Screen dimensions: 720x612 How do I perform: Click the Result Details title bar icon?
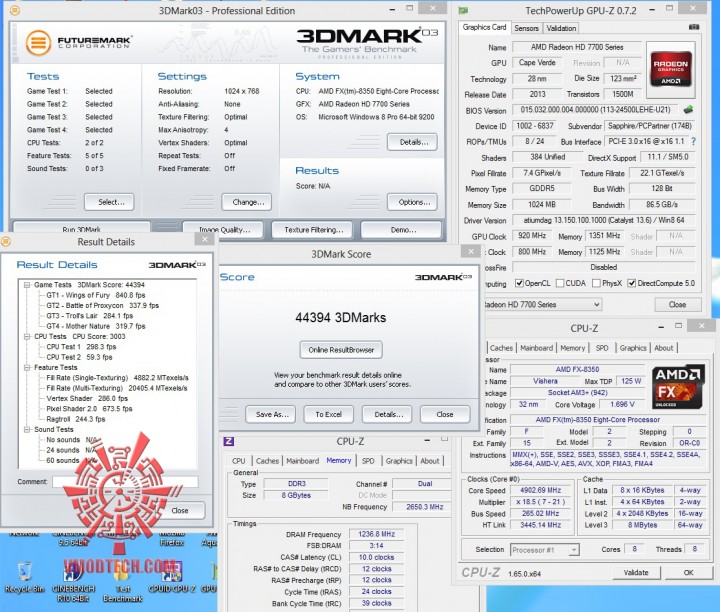pos(6,241)
